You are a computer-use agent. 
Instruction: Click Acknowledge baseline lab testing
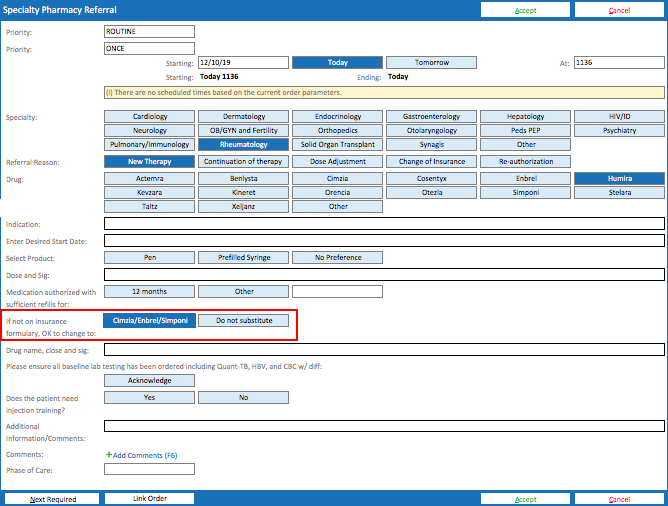[x=150, y=380]
